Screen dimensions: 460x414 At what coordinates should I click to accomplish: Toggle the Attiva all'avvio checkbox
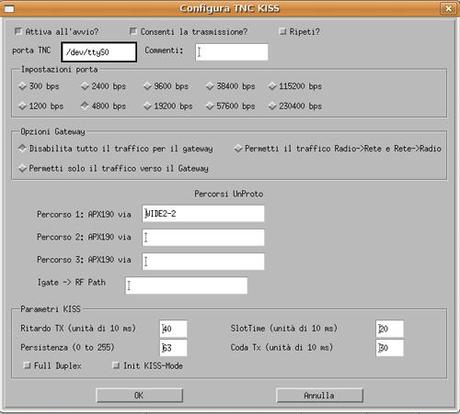coord(18,31)
